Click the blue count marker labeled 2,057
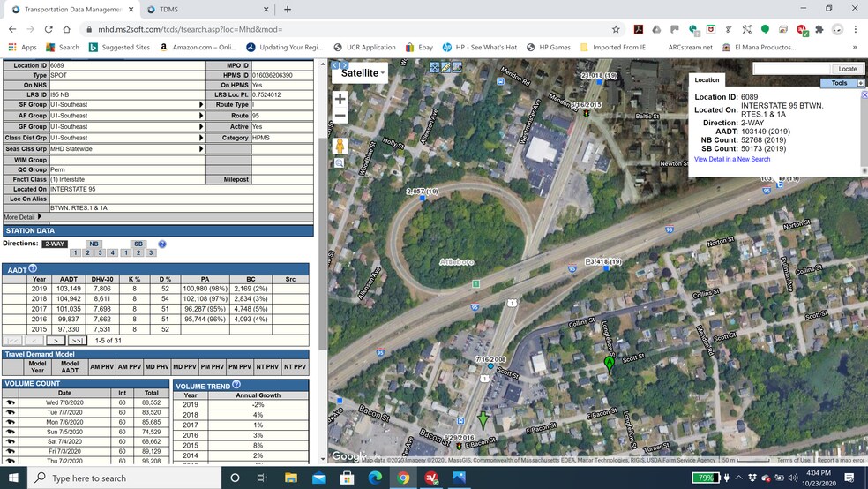 tap(423, 198)
